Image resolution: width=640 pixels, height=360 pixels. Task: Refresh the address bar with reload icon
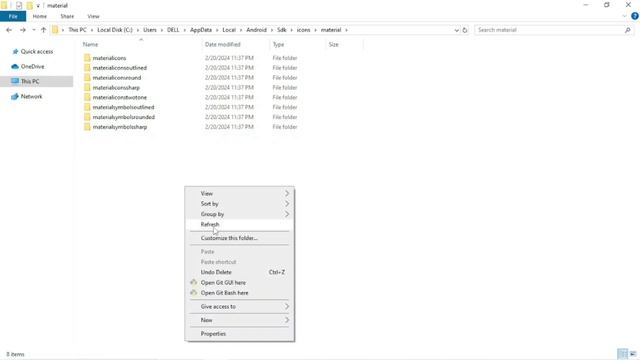[464, 30]
